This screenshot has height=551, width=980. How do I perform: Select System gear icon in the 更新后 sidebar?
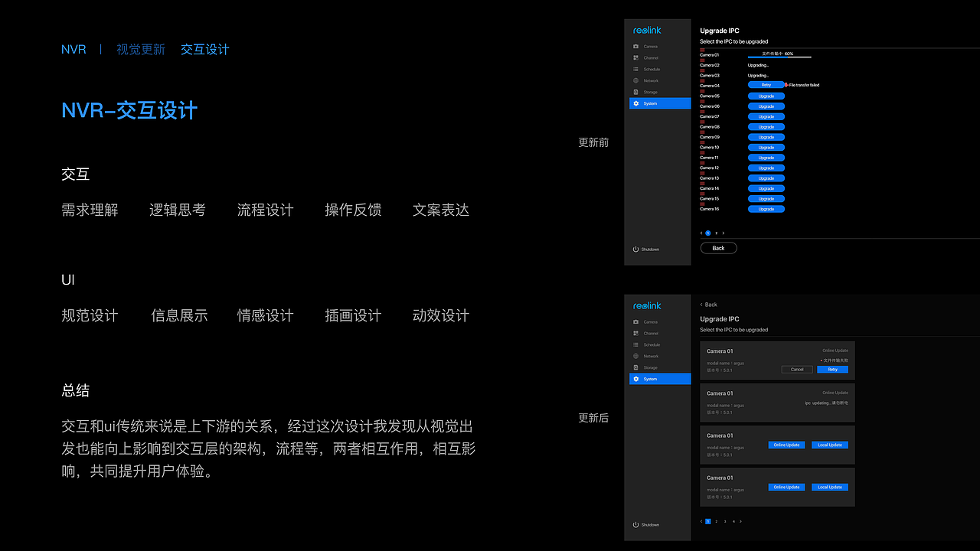pos(636,379)
